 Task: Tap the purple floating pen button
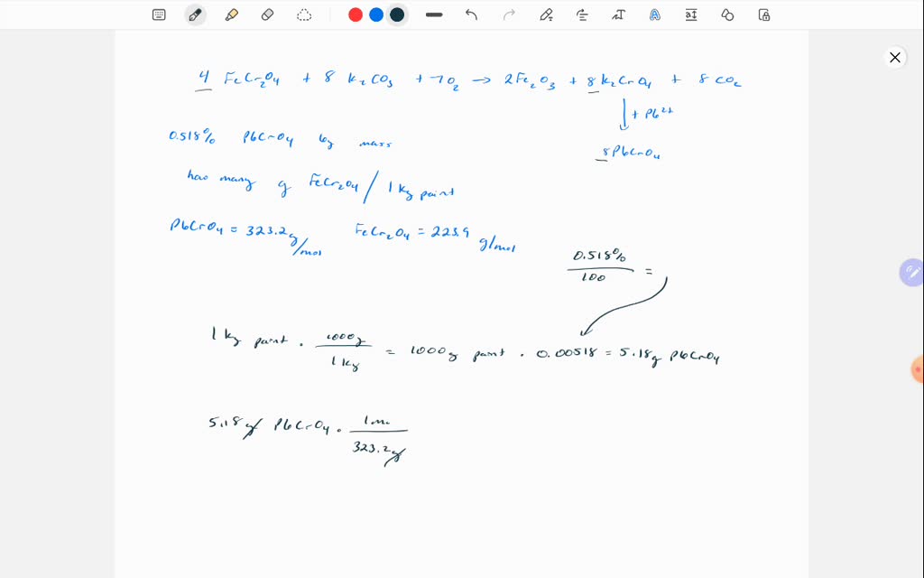point(912,273)
